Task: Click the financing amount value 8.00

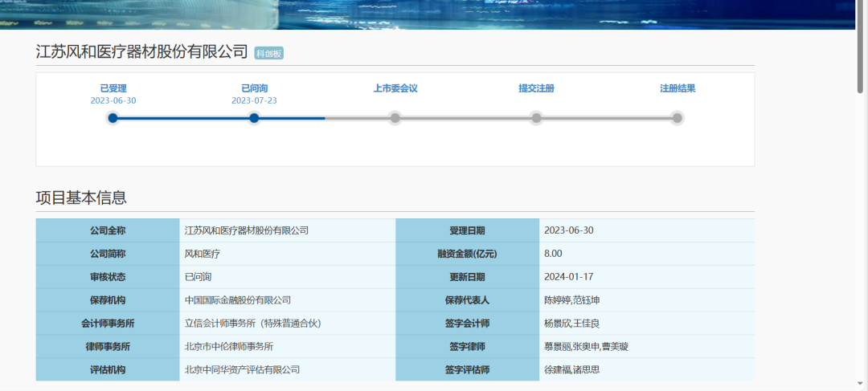Action: click(x=554, y=254)
